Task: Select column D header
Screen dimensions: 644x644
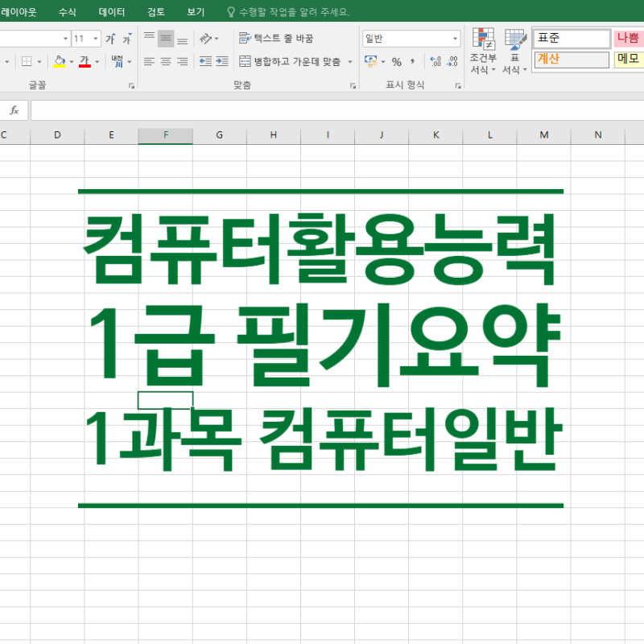Action: pos(57,135)
